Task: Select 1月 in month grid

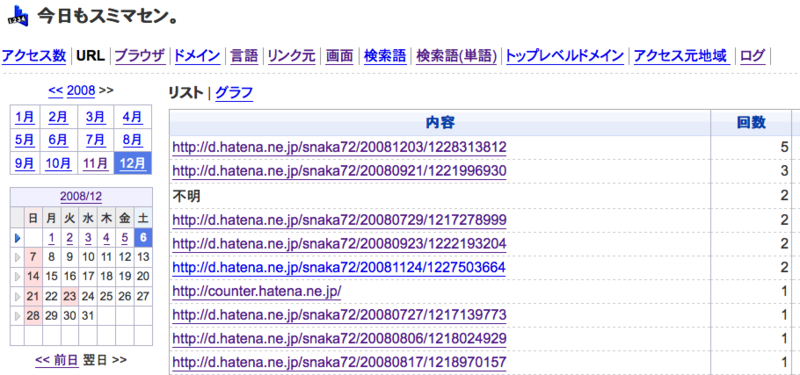Action: pyautogui.click(x=24, y=117)
